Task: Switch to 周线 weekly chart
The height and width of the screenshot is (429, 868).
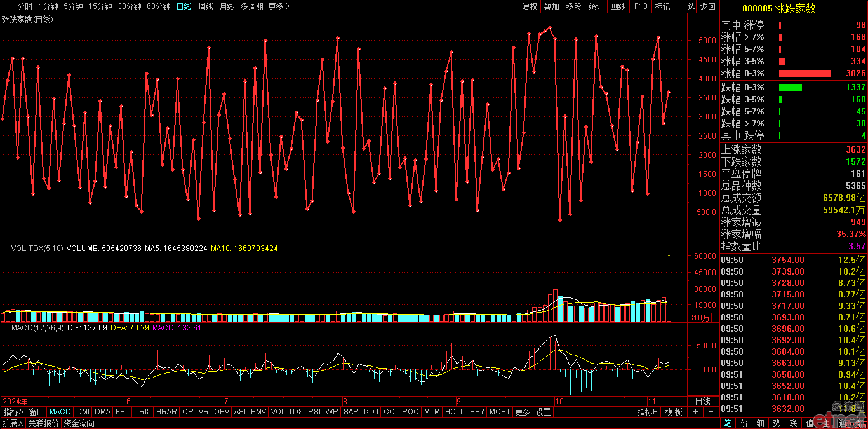Action: [x=205, y=6]
